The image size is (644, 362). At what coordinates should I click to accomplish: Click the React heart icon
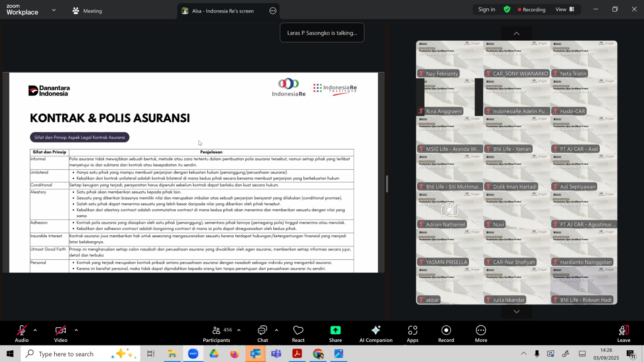tap(298, 334)
